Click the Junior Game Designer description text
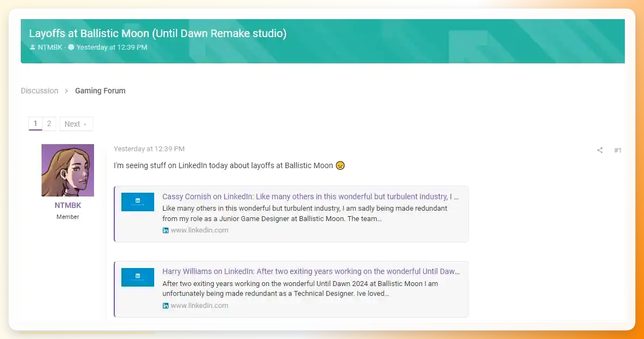The width and height of the screenshot is (644, 339). (305, 213)
